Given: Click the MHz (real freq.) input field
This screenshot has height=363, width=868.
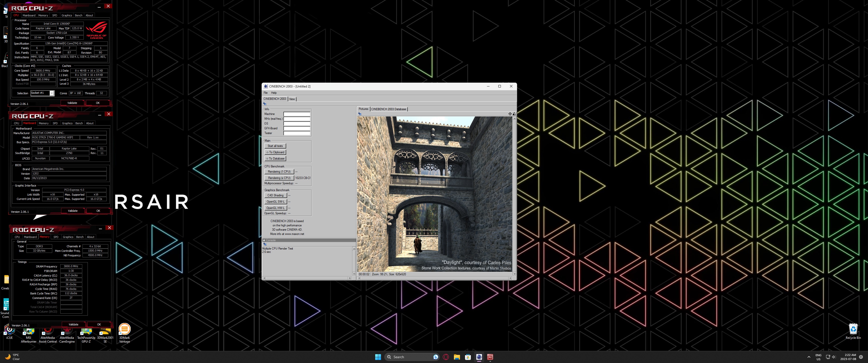Looking at the screenshot, I should (296, 118).
